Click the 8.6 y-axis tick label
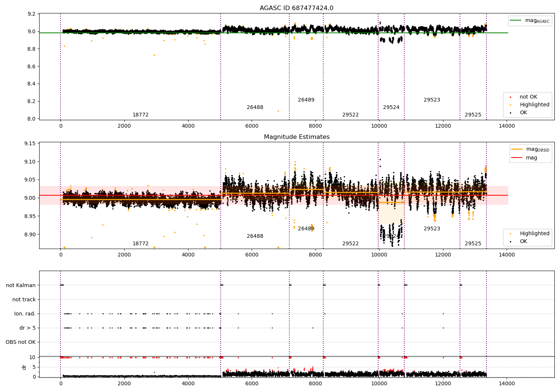Viewport: 560px width, 392px height. 32,66
